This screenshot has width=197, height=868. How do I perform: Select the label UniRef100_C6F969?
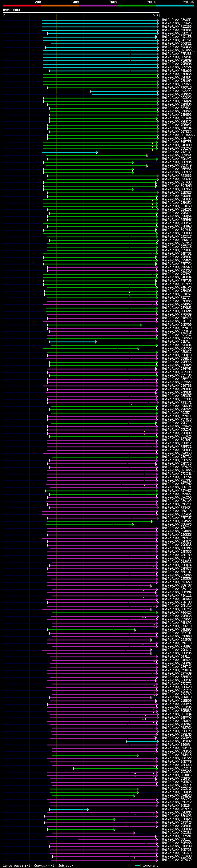point(176,189)
